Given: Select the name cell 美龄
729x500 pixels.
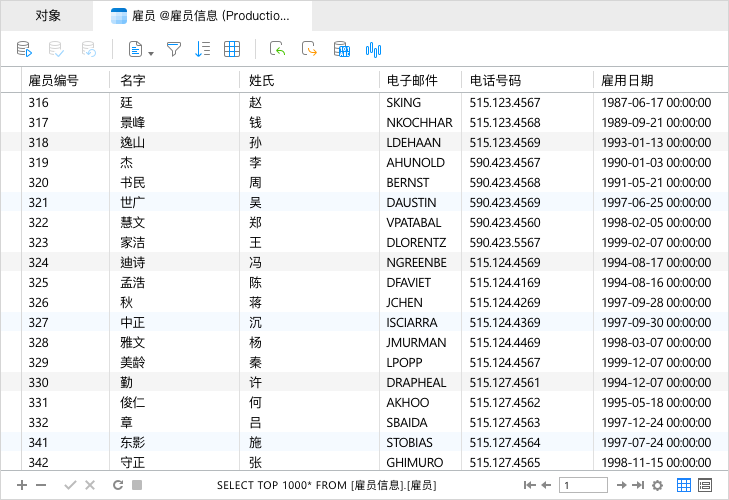Looking at the screenshot, I should coord(174,362).
